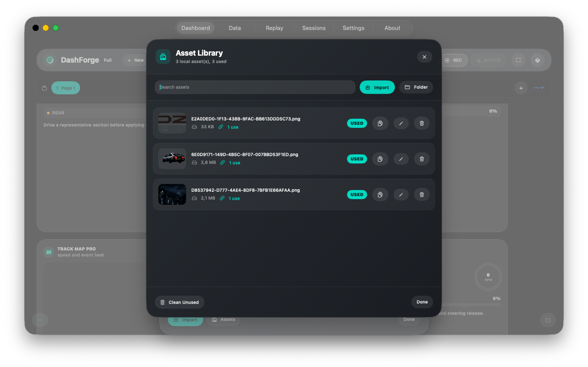This screenshot has width=588, height=367.
Task: Confirm with the Asset Library Done button
Action: point(422,302)
